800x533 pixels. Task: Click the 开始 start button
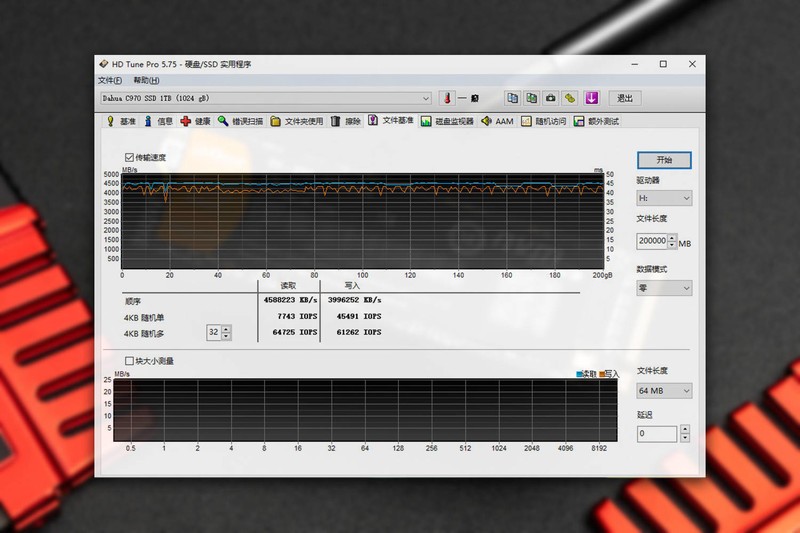pos(664,160)
